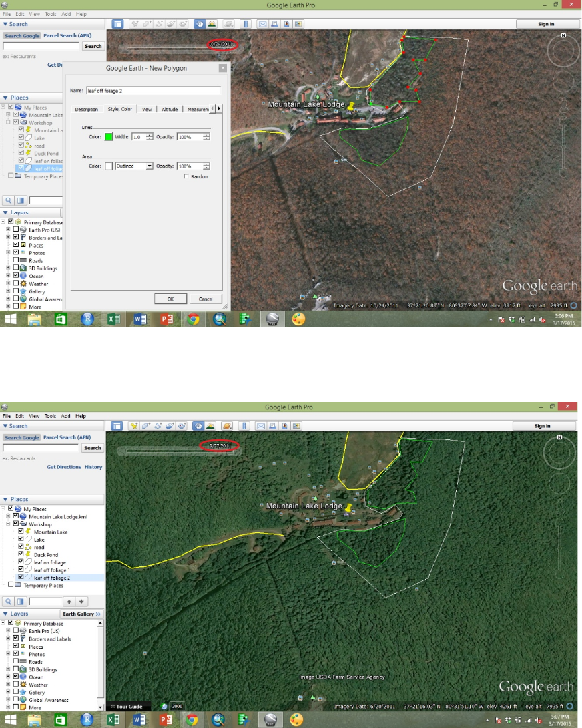Click Email icon in green summer imagery window

click(261, 425)
